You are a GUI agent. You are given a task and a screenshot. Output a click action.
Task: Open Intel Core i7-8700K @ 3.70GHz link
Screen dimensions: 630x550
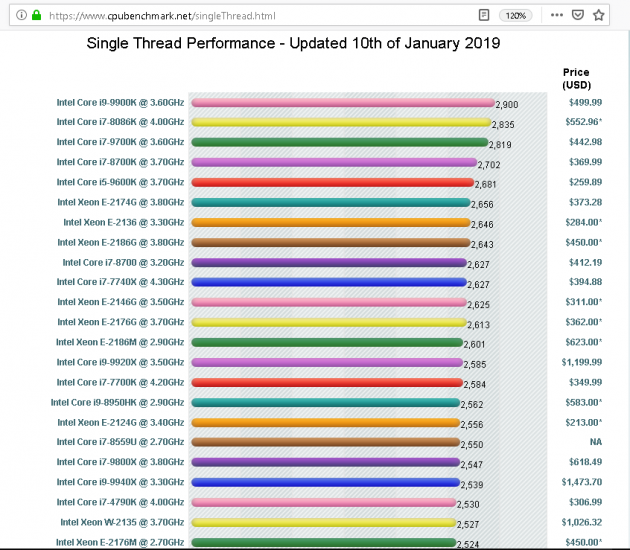(x=120, y=162)
